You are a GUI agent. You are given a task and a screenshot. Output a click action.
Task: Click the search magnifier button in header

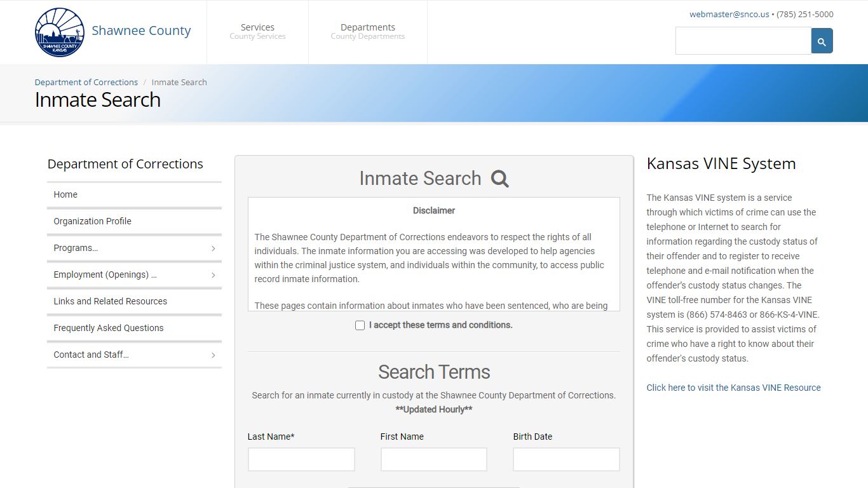pos(822,40)
